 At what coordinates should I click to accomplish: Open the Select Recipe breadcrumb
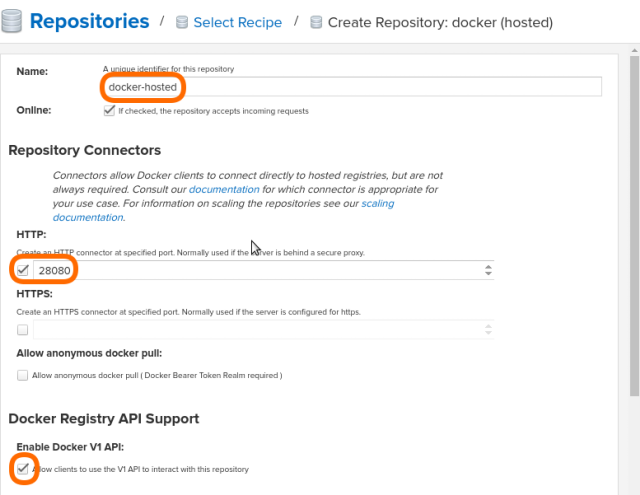[237, 22]
